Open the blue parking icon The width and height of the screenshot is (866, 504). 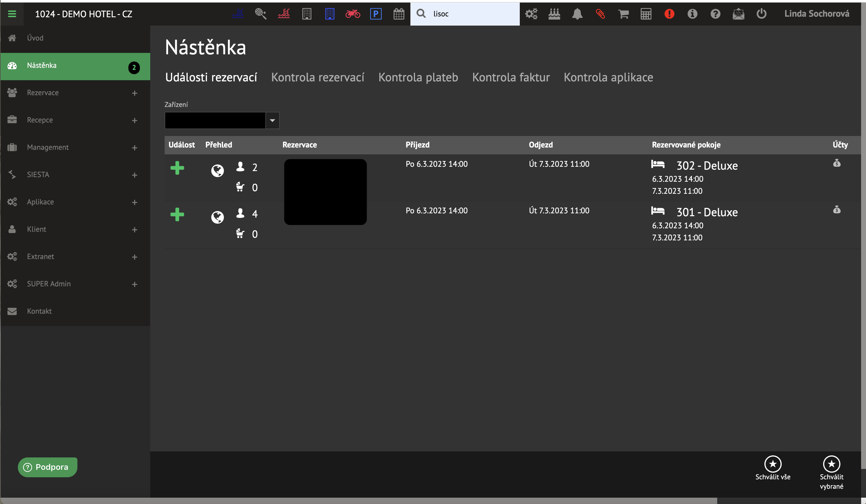(x=376, y=14)
